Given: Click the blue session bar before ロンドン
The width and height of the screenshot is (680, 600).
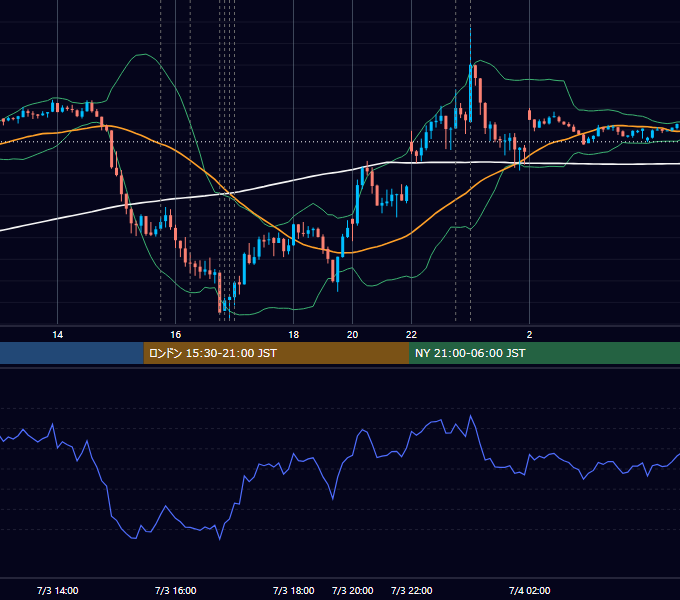Looking at the screenshot, I should pos(72,353).
